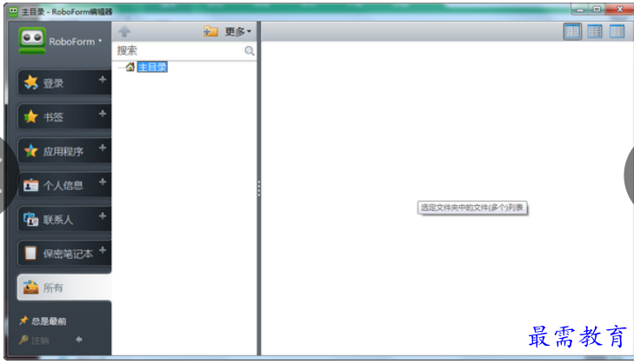The image size is (634, 364).
Task: Open the 更多 (More) dropdown
Action: [x=237, y=31]
